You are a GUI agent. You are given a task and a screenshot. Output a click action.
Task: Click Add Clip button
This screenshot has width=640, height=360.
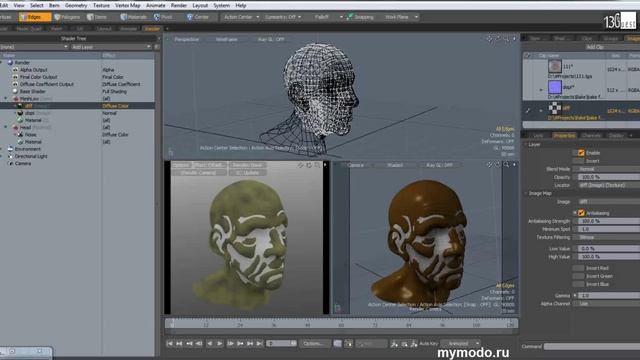click(x=595, y=47)
